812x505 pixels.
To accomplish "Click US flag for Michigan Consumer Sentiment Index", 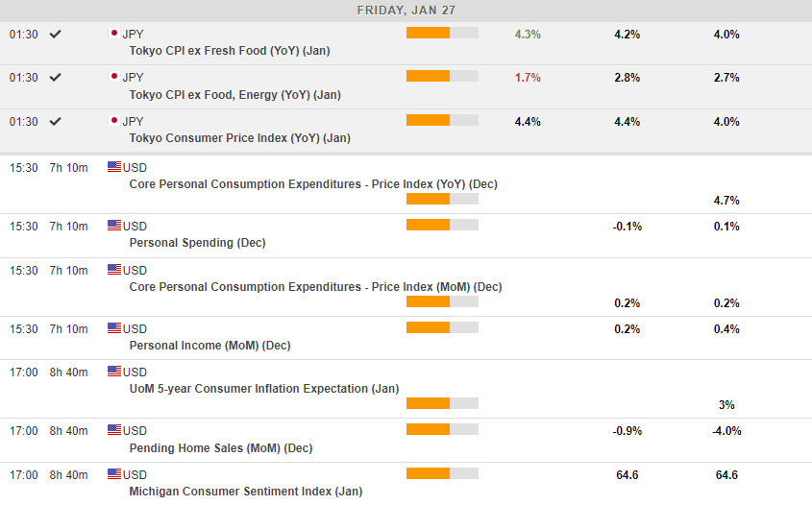I will point(114,474).
